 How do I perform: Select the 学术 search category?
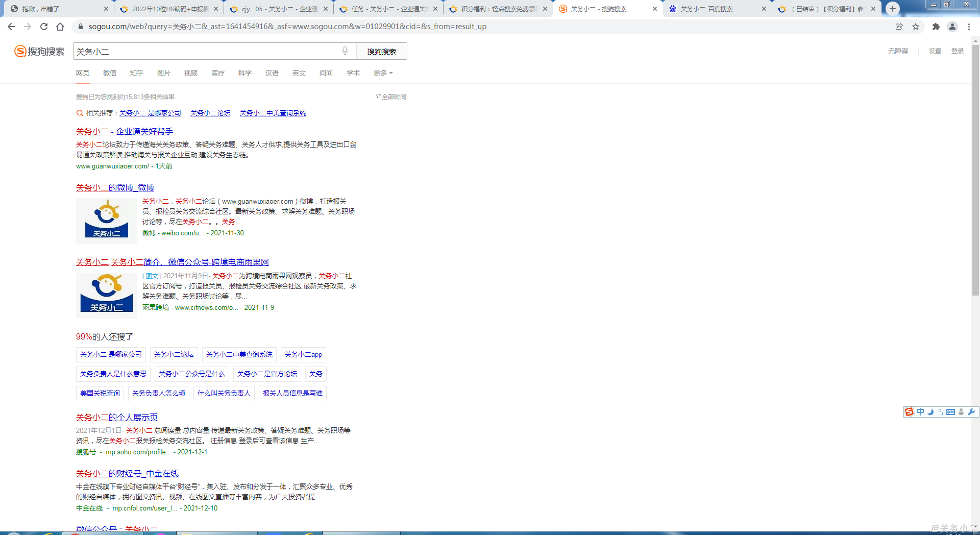(x=353, y=73)
